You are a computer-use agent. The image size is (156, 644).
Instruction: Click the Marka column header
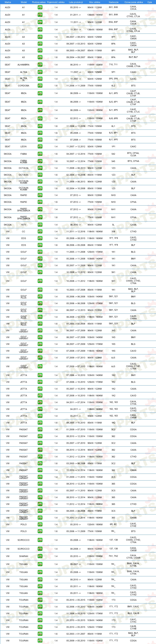tap(8, 2)
